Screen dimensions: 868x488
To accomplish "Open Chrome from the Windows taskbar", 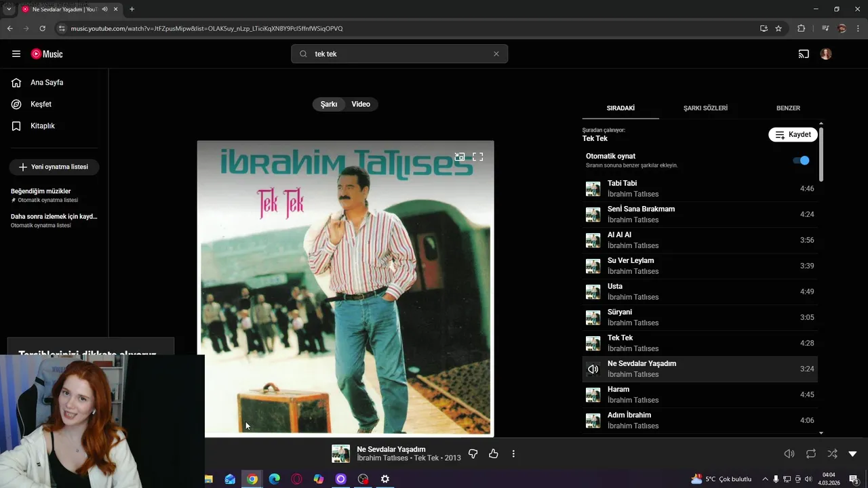I will click(x=252, y=479).
